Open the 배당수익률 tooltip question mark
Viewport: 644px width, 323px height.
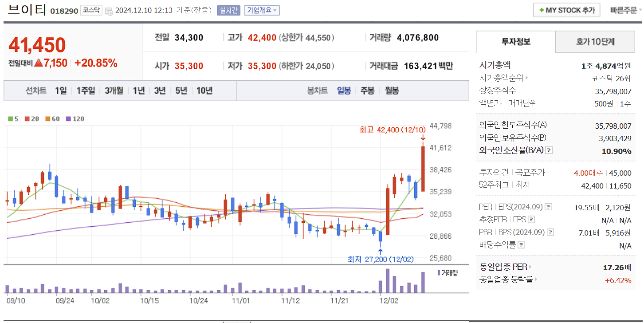click(521, 245)
